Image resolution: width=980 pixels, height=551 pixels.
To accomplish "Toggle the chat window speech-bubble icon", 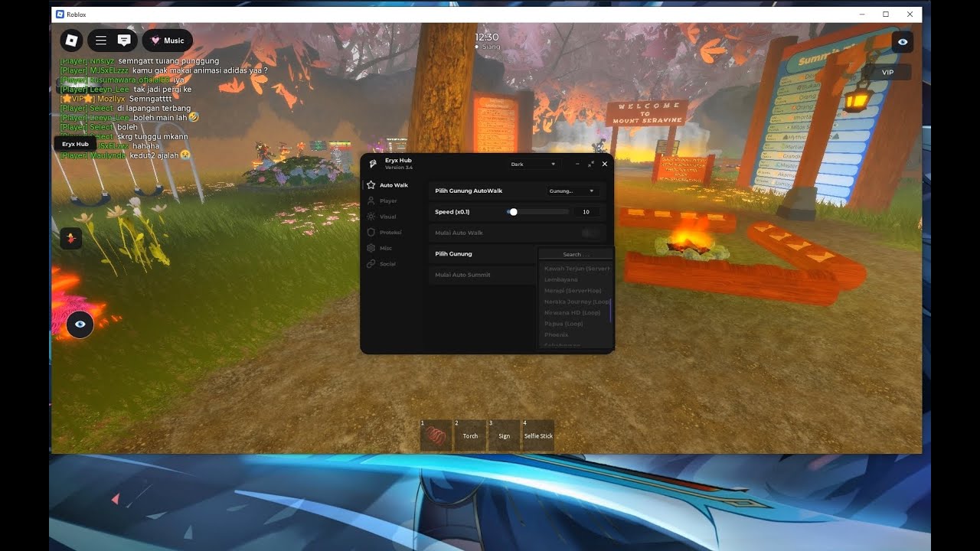I will (124, 41).
